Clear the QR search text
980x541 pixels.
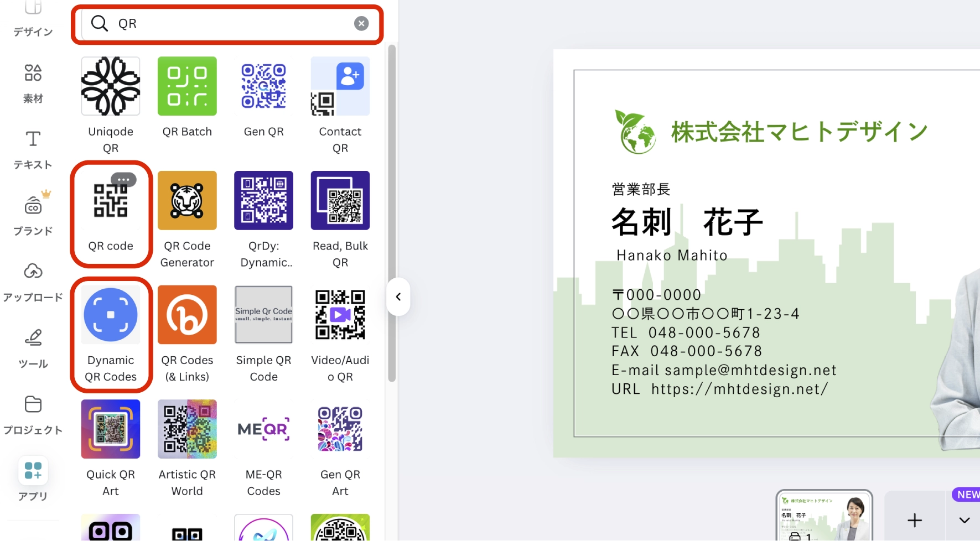pos(361,23)
